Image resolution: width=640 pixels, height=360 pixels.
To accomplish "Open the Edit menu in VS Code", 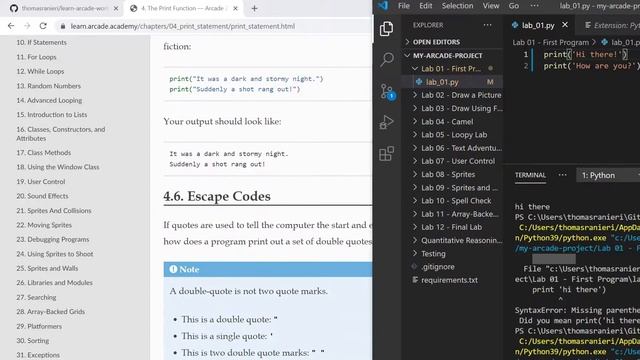I will point(425,5).
